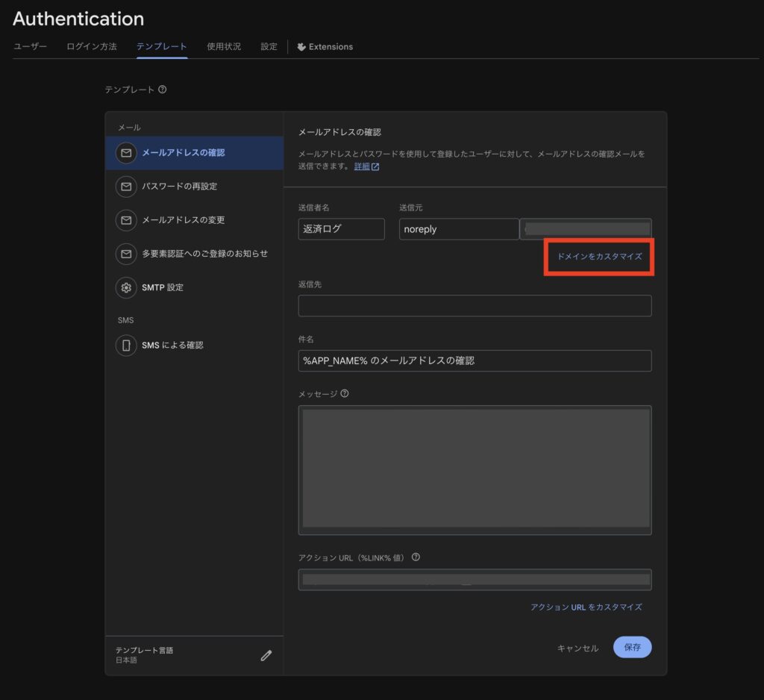This screenshot has width=764, height=700.
Task: Click the envelope icon for 多要素認証へのご登録のお知らせ
Action: [126, 254]
